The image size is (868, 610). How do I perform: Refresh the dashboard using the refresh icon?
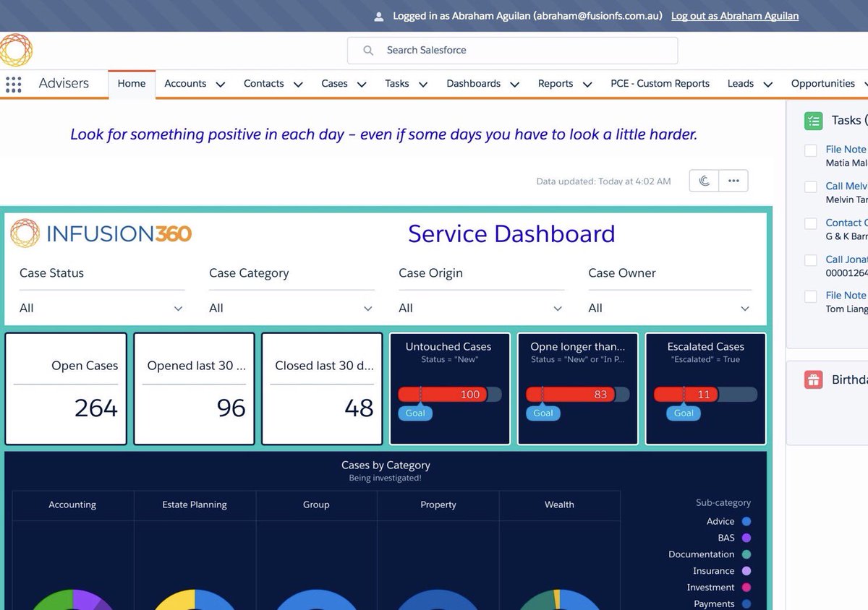[703, 181]
